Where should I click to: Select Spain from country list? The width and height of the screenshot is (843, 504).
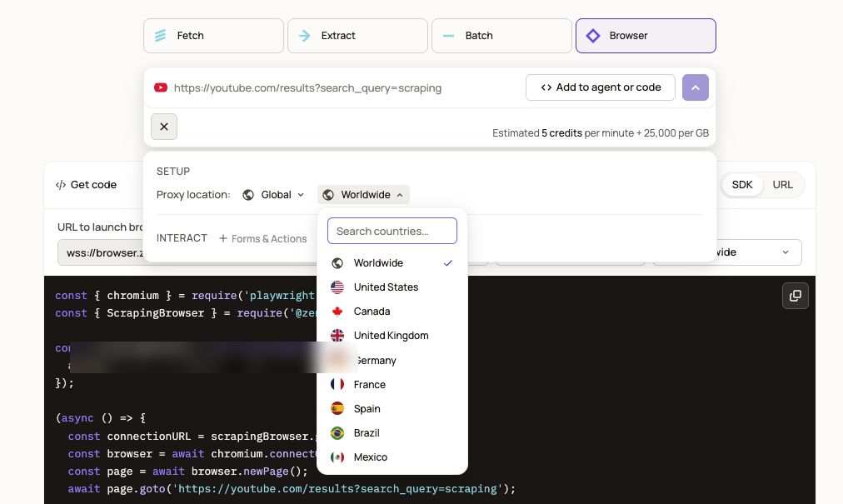click(392, 409)
